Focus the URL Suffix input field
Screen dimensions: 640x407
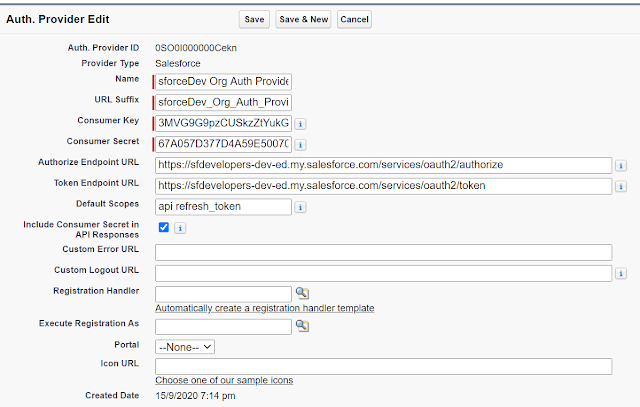tap(223, 102)
